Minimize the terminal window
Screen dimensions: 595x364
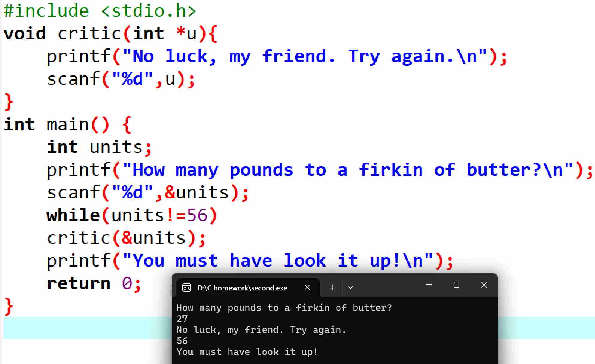[x=429, y=285]
